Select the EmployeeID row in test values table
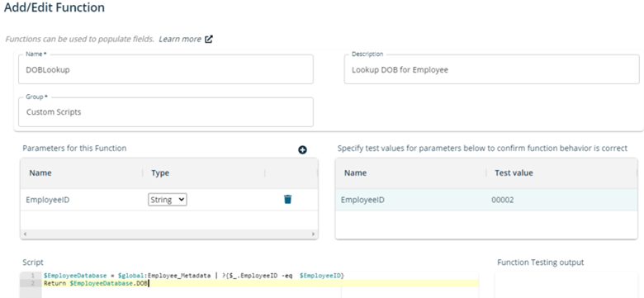644x298 pixels. [x=486, y=200]
